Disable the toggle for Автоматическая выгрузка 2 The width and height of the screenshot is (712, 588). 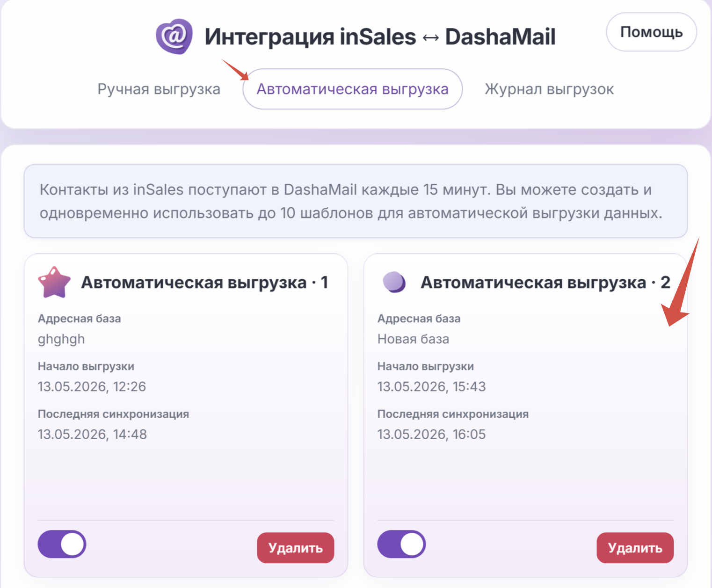[401, 544]
